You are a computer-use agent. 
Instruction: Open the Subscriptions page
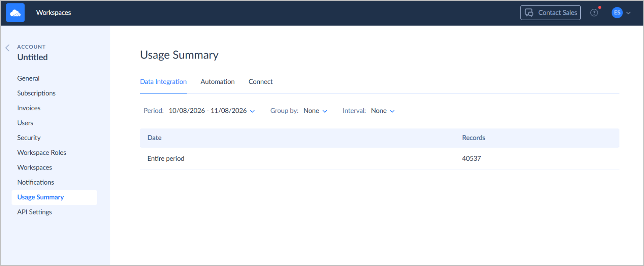[36, 93]
